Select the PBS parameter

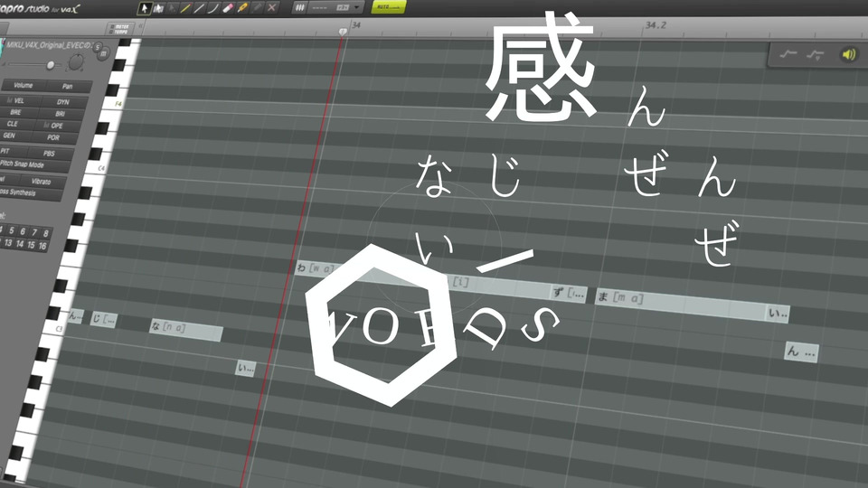pos(49,154)
